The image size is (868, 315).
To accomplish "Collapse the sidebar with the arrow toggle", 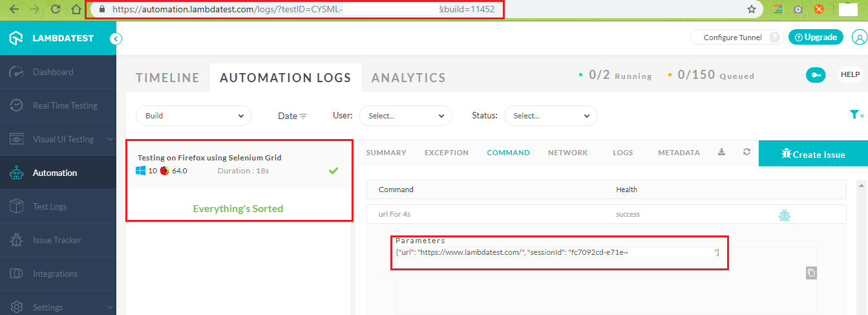I will click(x=116, y=38).
